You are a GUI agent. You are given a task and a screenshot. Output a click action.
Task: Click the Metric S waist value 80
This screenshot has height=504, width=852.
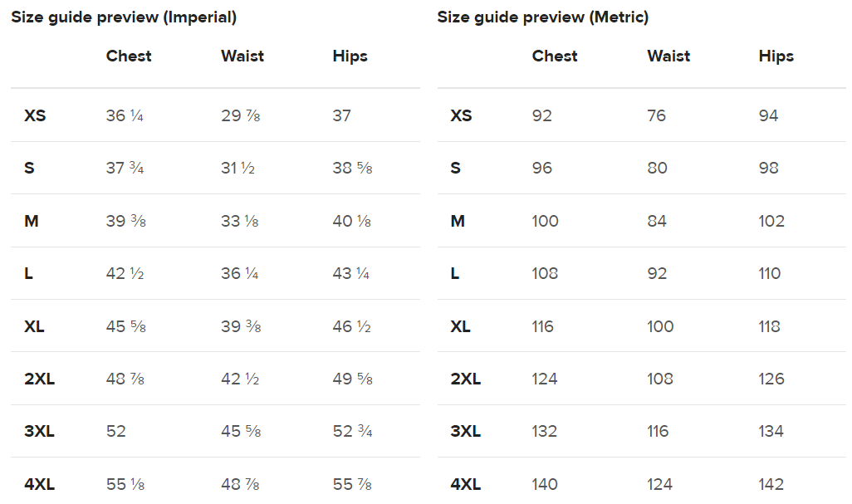[x=657, y=169]
